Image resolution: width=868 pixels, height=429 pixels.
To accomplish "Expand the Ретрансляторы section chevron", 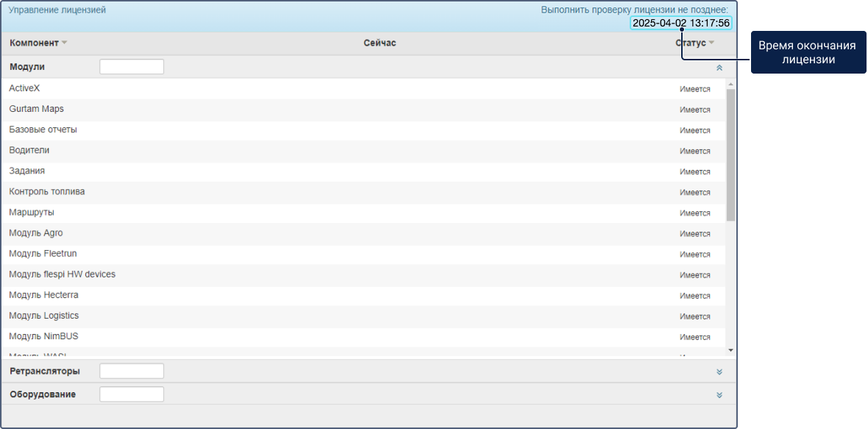I will click(719, 372).
